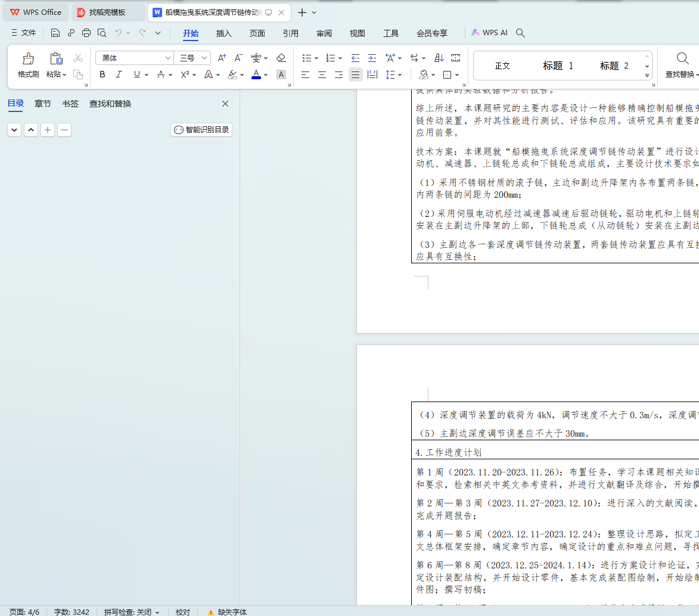Click the Clear Formatting eraser icon

point(281,58)
